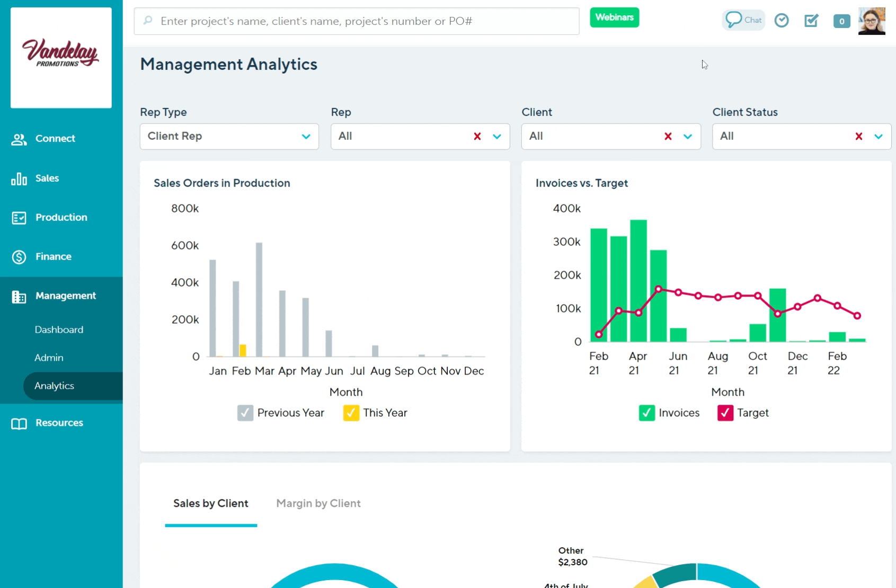Click the project search input field
Viewport: 896px width, 588px height.
[356, 21]
